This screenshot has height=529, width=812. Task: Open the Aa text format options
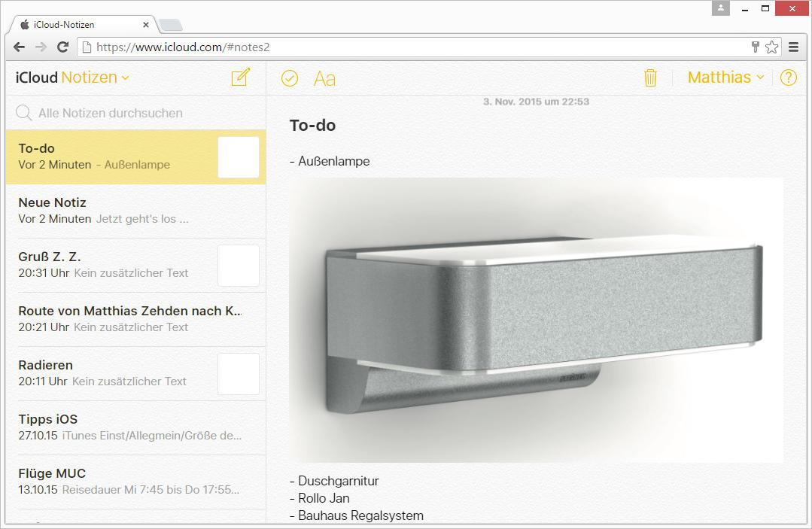coord(324,79)
